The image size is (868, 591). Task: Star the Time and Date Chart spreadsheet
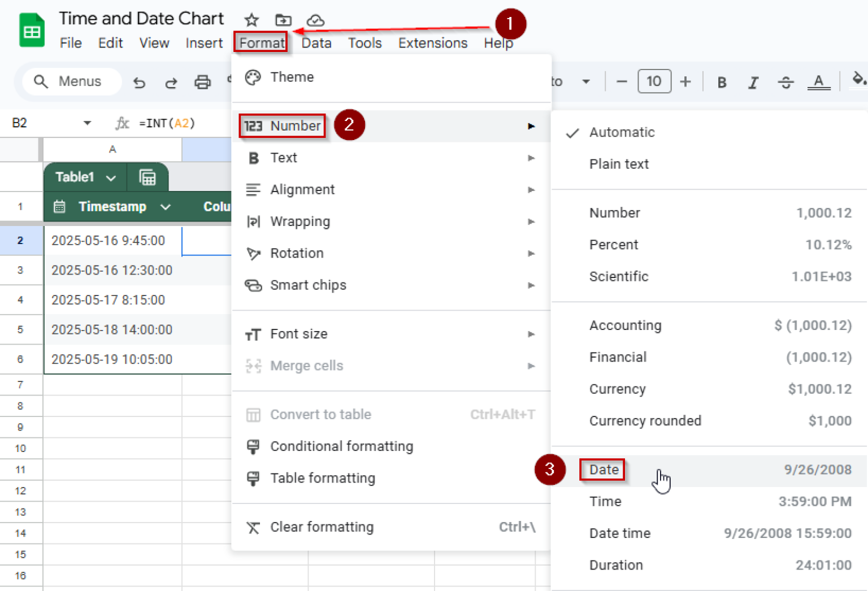251,20
